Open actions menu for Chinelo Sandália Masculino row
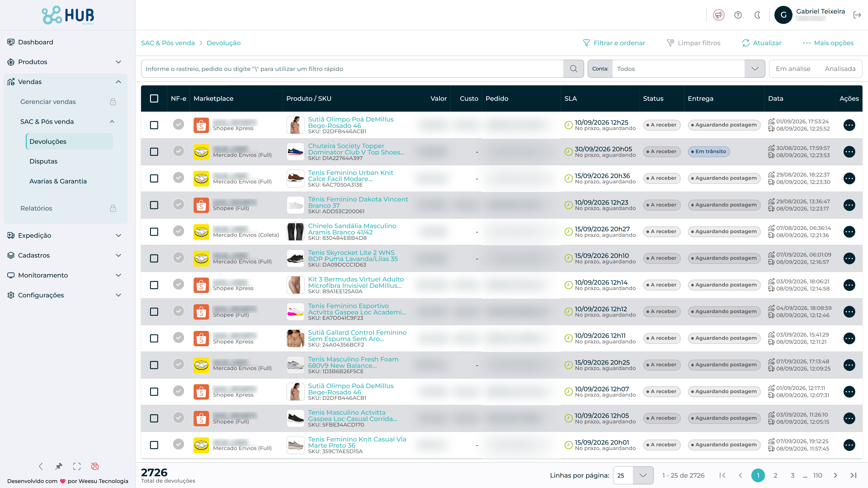The width and height of the screenshot is (868, 488). 849,232
